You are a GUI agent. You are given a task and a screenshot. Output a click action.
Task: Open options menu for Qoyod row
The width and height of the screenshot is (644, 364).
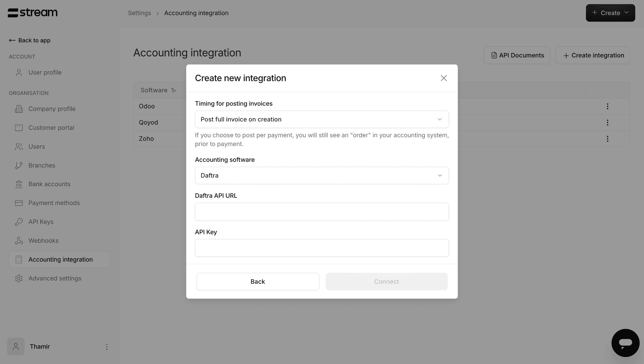pyautogui.click(x=607, y=123)
